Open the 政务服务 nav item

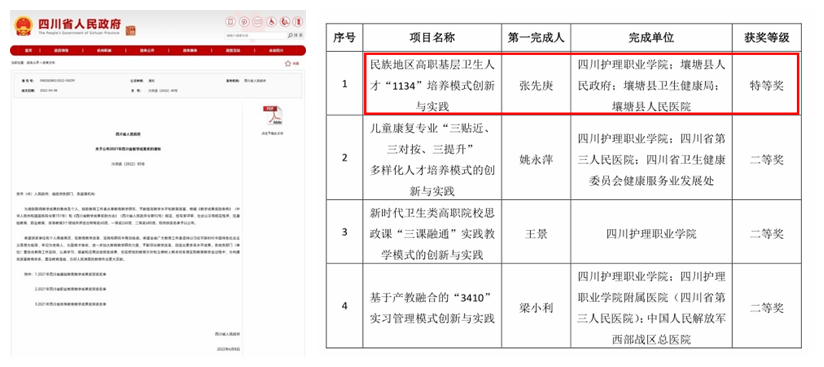(190, 50)
